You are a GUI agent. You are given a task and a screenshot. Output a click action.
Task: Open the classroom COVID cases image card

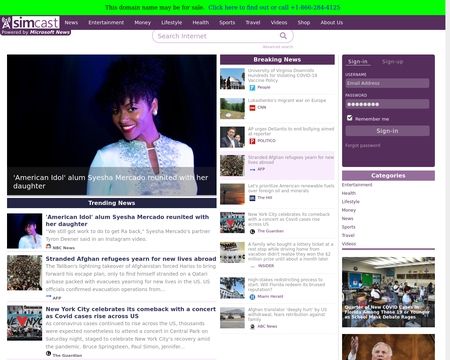pyautogui.click(x=388, y=292)
